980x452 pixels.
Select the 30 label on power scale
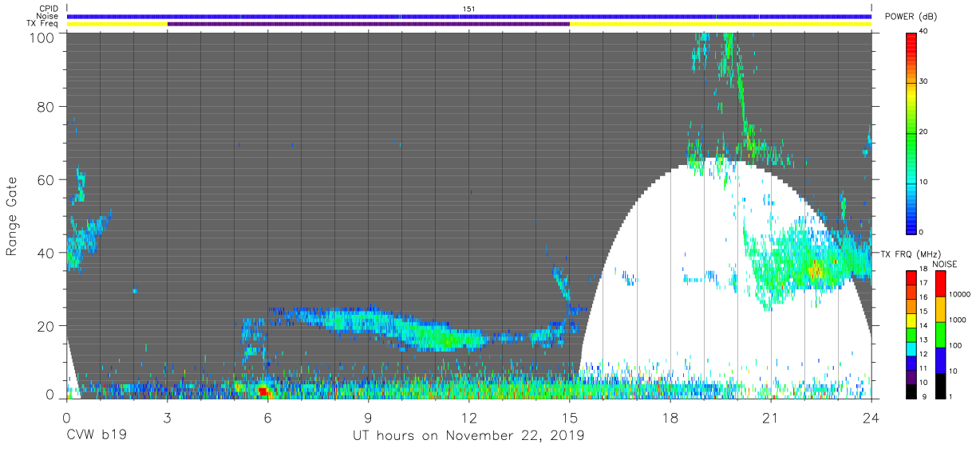click(x=923, y=81)
